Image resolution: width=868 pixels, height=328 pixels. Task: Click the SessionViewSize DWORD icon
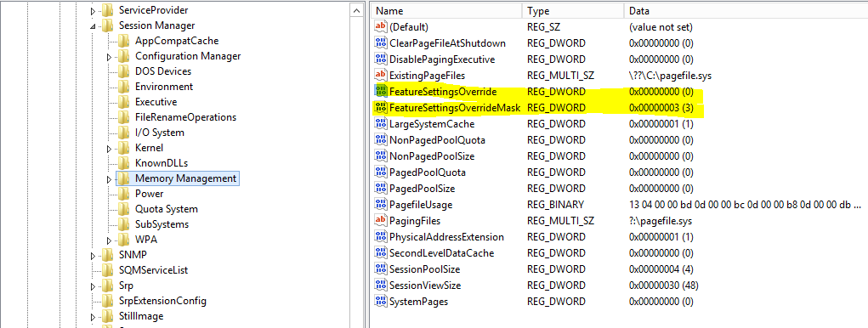tap(381, 286)
